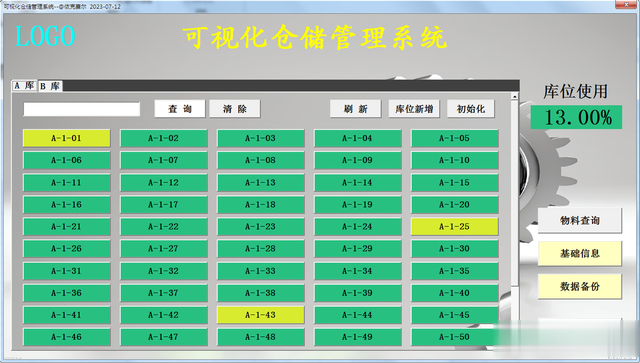Switch to the B库 tab

tap(50, 86)
